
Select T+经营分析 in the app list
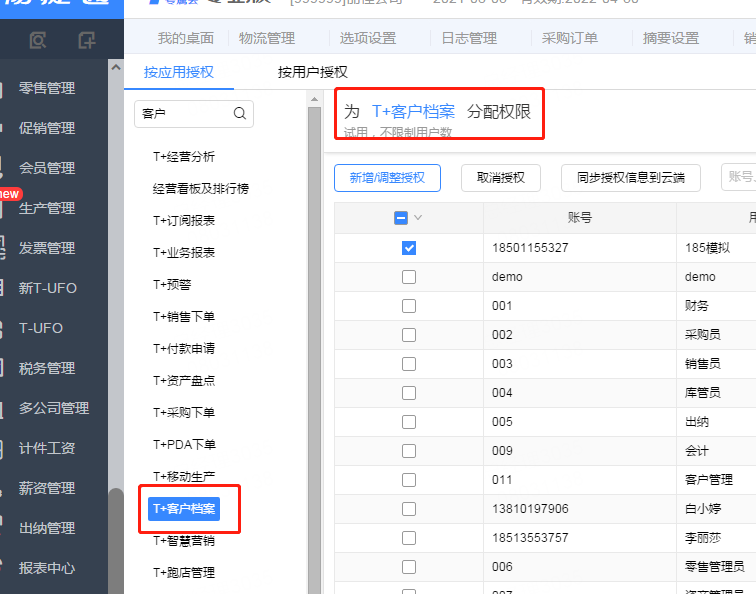pyautogui.click(x=184, y=157)
